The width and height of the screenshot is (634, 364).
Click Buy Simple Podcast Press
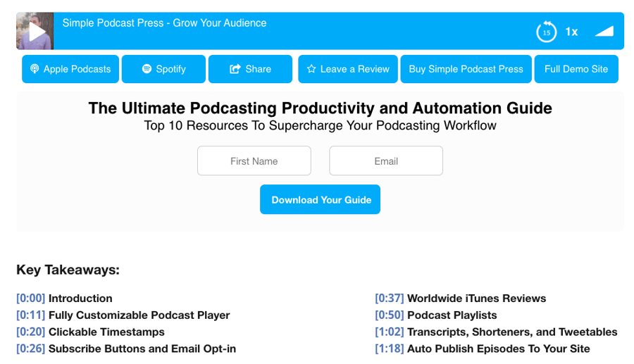(466, 69)
